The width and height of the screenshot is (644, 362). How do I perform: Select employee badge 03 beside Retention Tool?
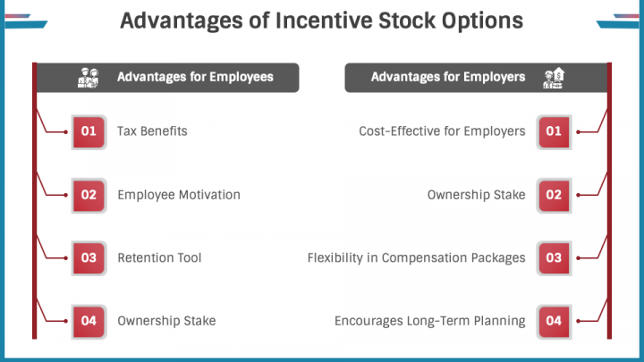[x=89, y=257]
